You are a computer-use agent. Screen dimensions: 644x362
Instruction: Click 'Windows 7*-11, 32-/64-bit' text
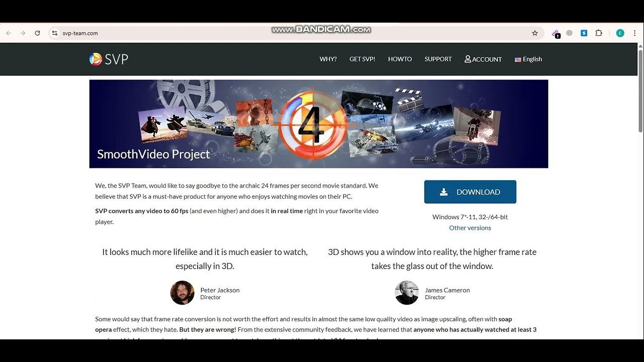(x=470, y=217)
